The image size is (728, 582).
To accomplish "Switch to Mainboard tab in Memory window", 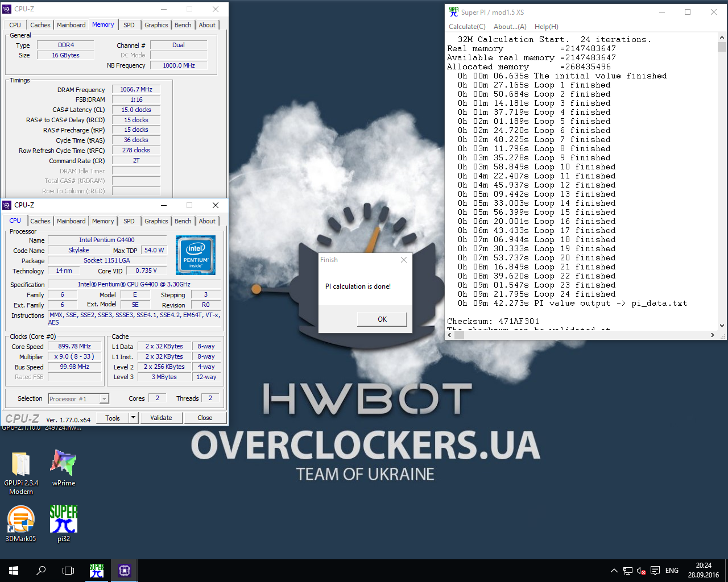I will pos(71,25).
